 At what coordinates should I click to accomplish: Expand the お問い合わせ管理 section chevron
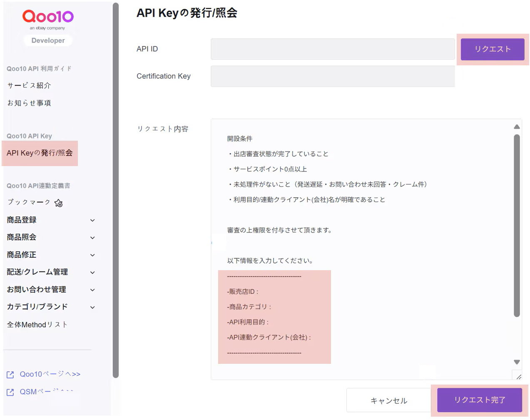tap(93, 290)
